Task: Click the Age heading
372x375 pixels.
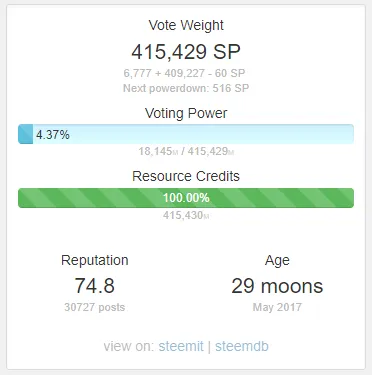Action: tap(277, 260)
